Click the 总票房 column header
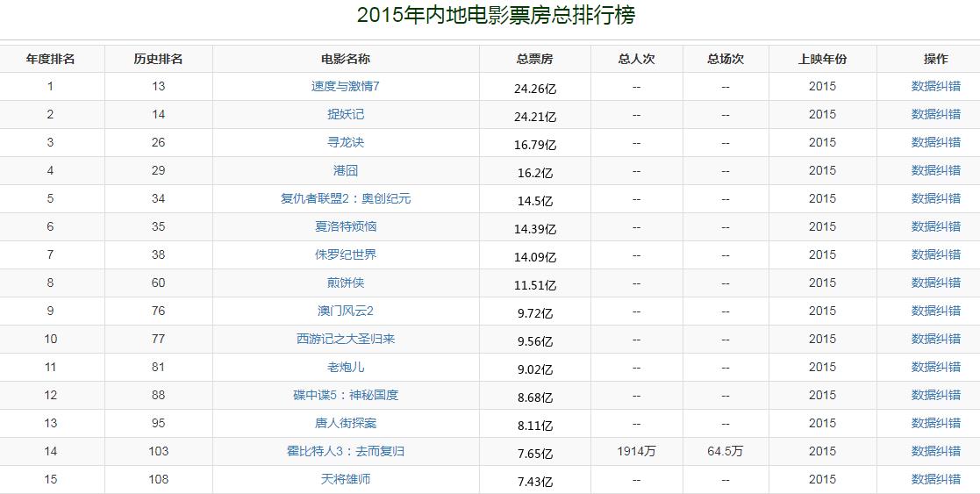The height and width of the screenshot is (494, 980). click(535, 59)
